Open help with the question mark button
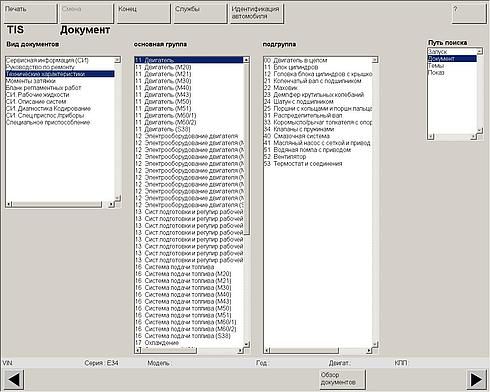Viewport: 490px width, 392px height. (x=469, y=13)
